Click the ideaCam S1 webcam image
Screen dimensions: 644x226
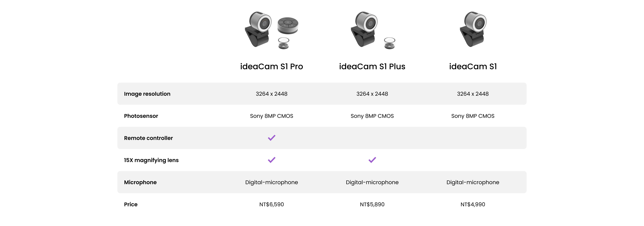pyautogui.click(x=473, y=29)
